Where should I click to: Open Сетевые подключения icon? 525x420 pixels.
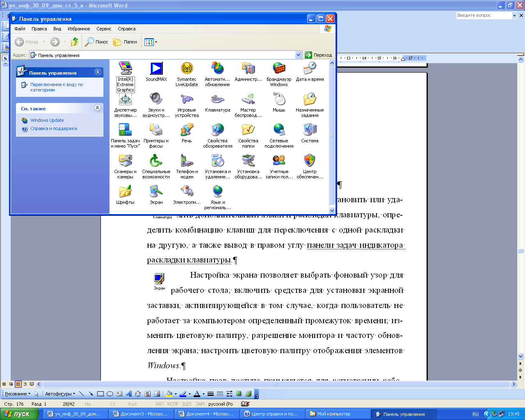click(x=279, y=130)
